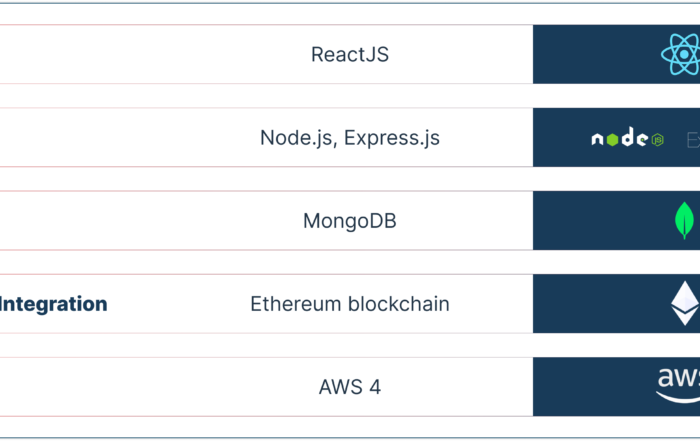Click the partially visible Express logo

[693, 140]
